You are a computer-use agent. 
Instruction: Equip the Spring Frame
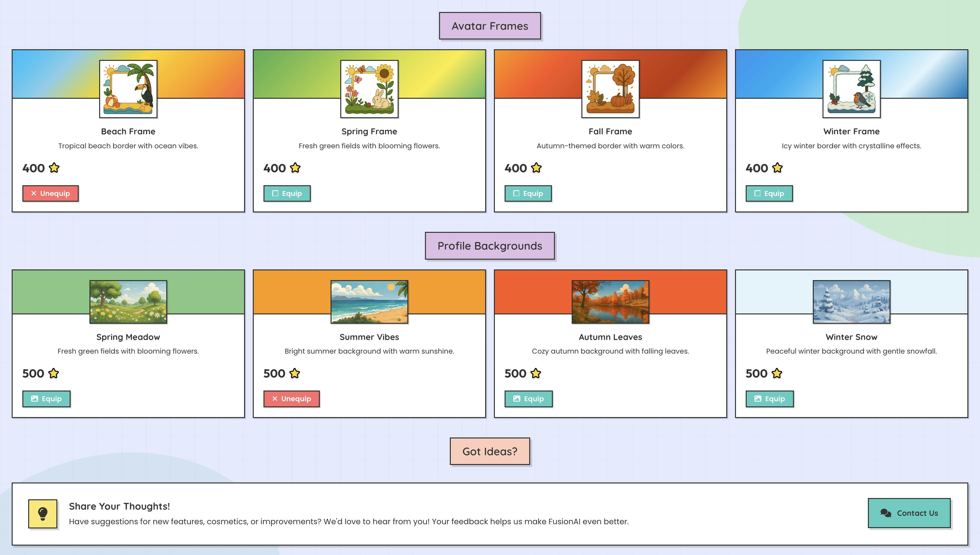(x=287, y=193)
